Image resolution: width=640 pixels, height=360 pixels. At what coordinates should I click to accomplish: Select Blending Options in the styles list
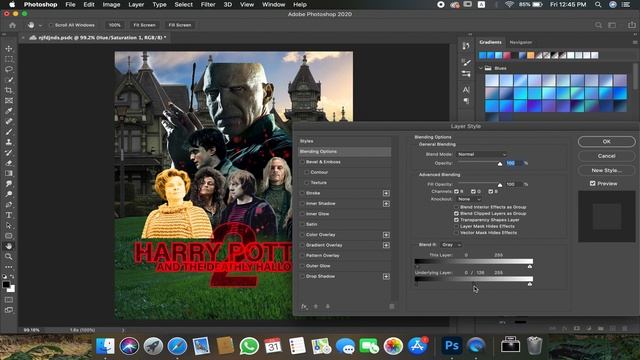point(344,151)
